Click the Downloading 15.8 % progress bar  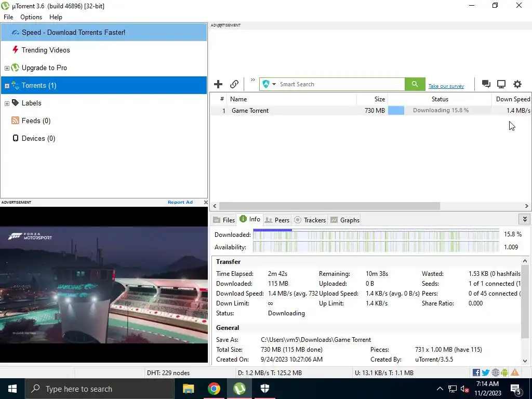tap(440, 110)
